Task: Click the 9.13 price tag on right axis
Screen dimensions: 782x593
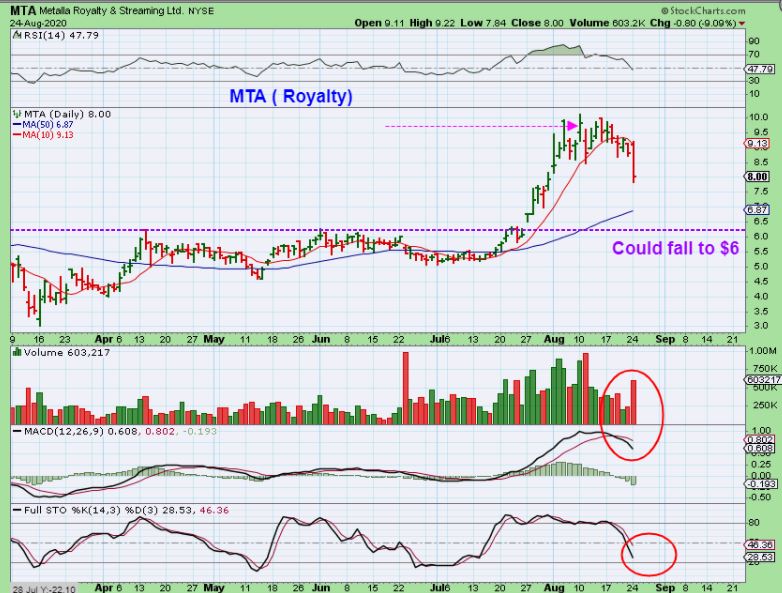Action: [758, 144]
